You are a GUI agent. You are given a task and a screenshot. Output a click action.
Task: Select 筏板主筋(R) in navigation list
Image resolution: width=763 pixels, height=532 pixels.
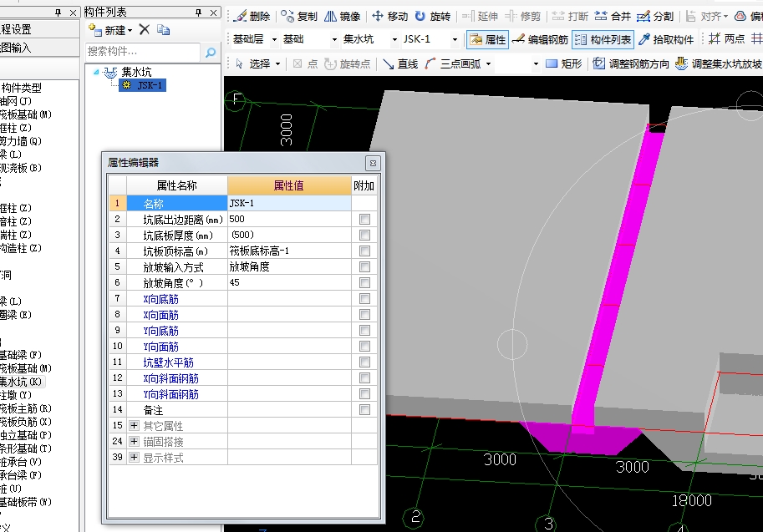tap(25, 408)
